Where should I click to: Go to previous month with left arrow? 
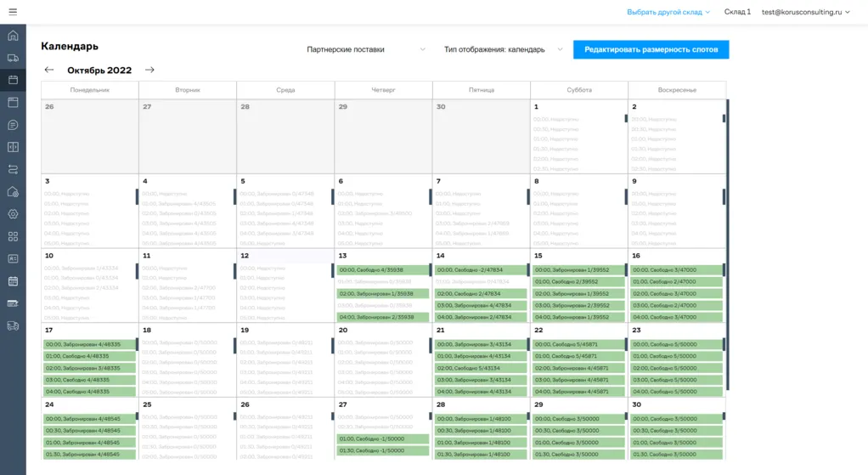tap(49, 70)
